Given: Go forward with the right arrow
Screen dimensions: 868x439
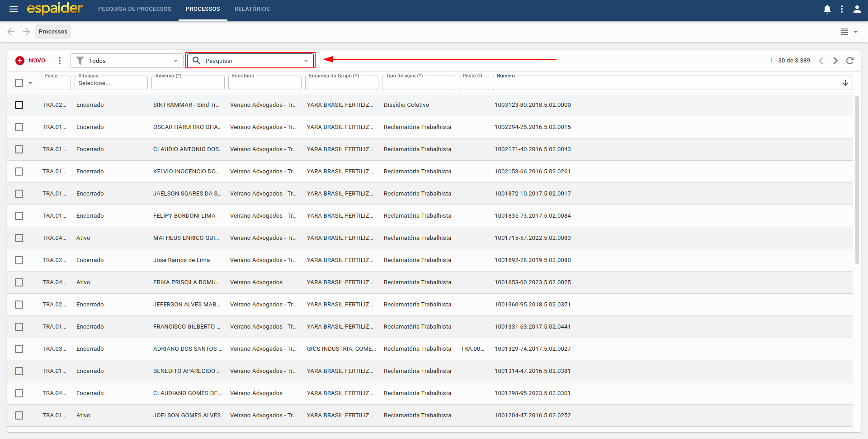Looking at the screenshot, I should (26, 32).
